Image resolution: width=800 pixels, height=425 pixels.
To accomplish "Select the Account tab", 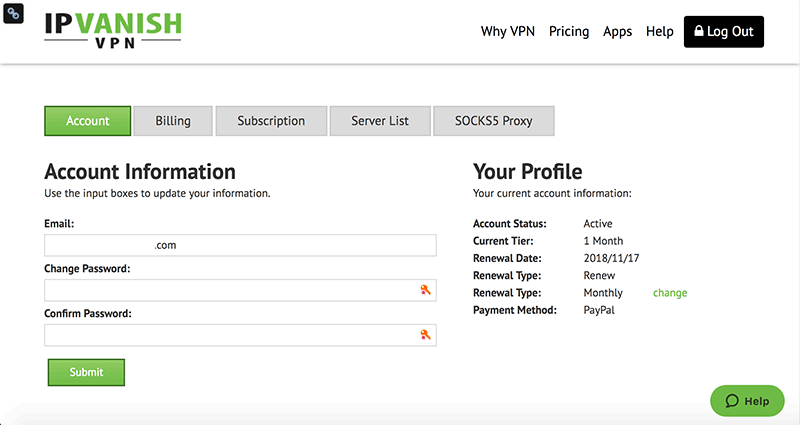I will pyautogui.click(x=88, y=121).
